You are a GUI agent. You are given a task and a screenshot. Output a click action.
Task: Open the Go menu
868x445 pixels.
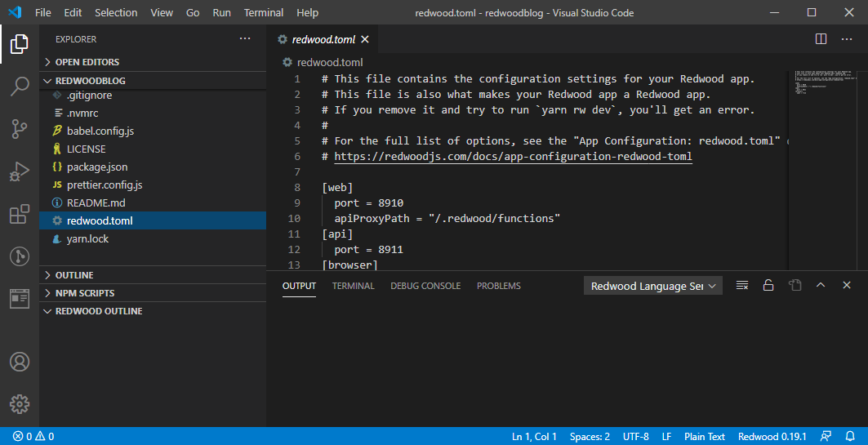click(x=193, y=12)
